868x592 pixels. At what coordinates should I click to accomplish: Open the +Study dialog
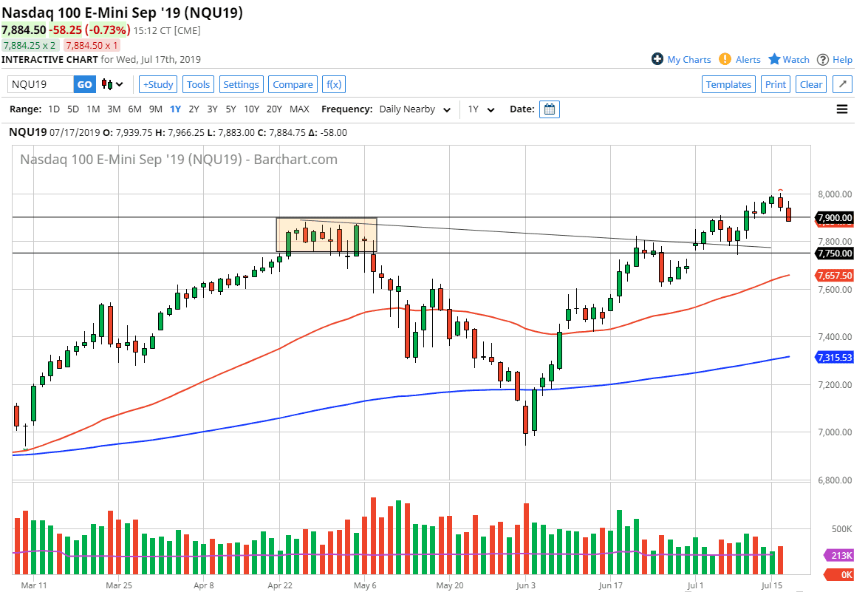click(x=157, y=84)
